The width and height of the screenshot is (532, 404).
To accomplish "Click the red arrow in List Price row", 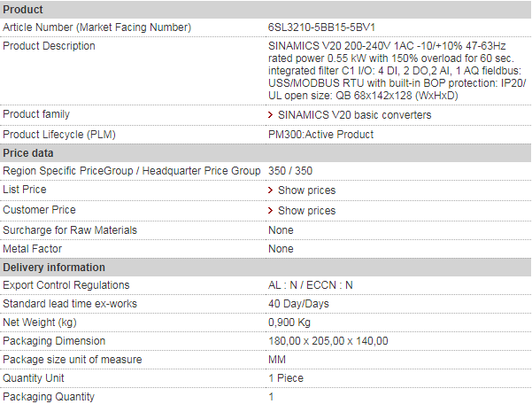I will tap(270, 190).
